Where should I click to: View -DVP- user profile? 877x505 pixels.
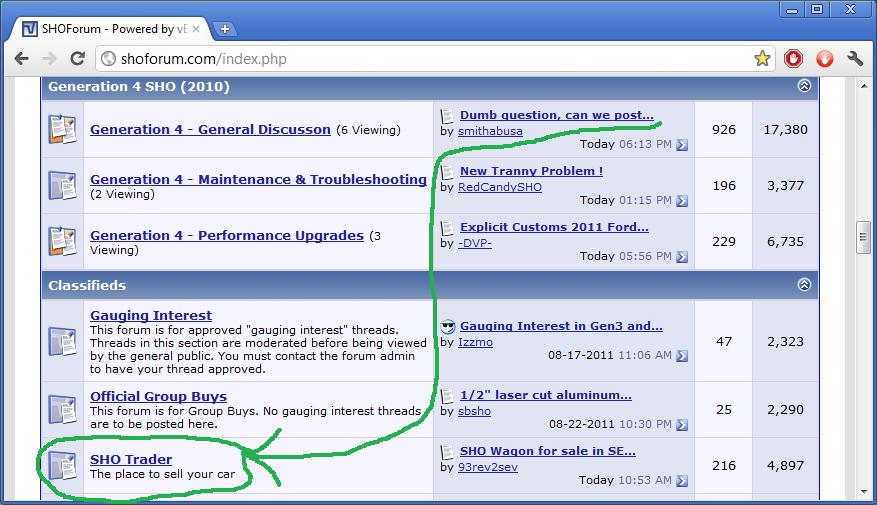click(474, 243)
